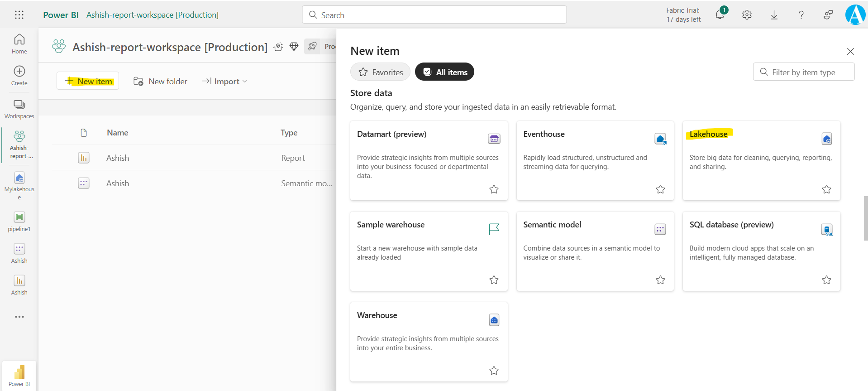Open the app launcher waffle menu
The image size is (868, 391).
(19, 15)
